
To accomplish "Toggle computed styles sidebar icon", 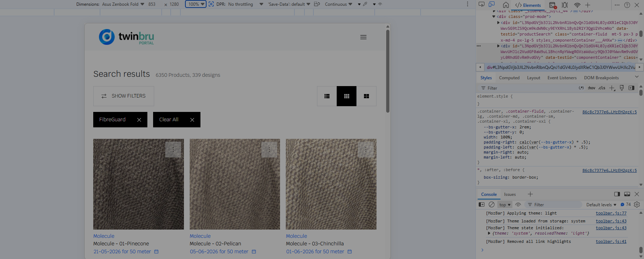I will 631,88.
